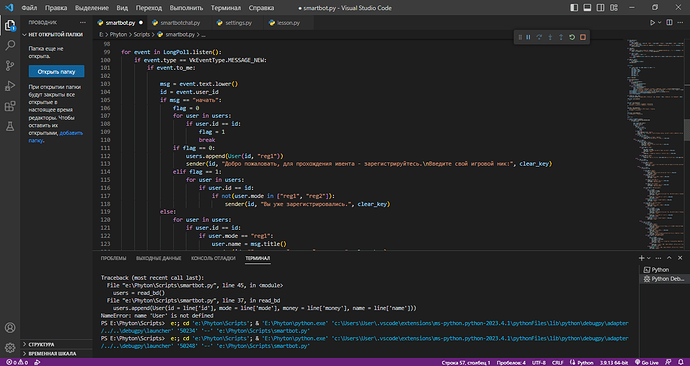Open the Extensions view
Image resolution: width=690 pixels, height=366 pixels.
[x=10, y=106]
